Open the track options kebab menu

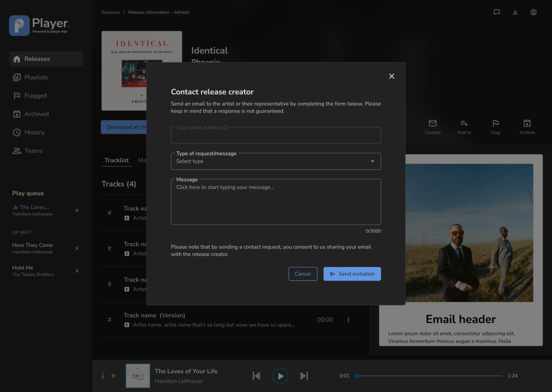(348, 320)
